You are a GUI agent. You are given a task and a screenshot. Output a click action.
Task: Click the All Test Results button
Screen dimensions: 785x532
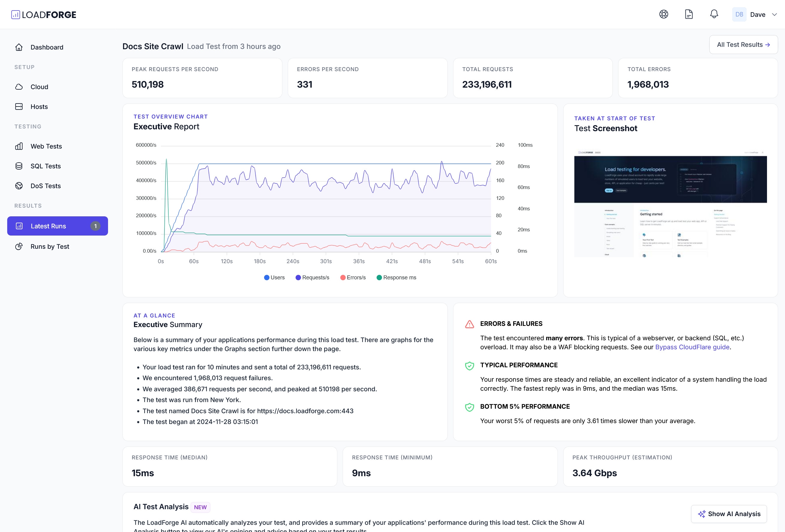pos(743,45)
